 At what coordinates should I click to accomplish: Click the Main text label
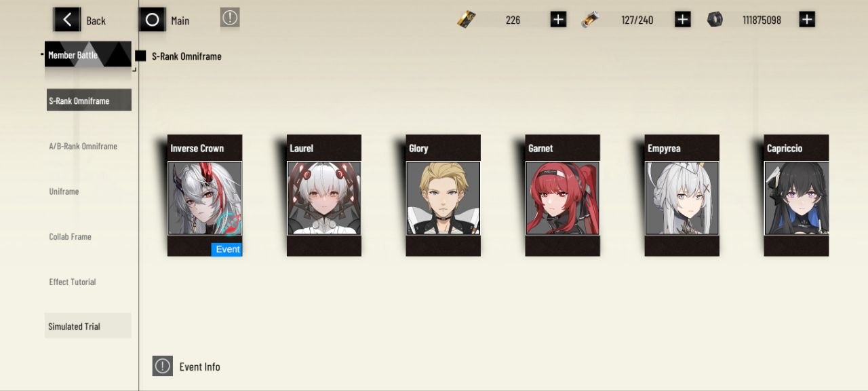coord(180,21)
